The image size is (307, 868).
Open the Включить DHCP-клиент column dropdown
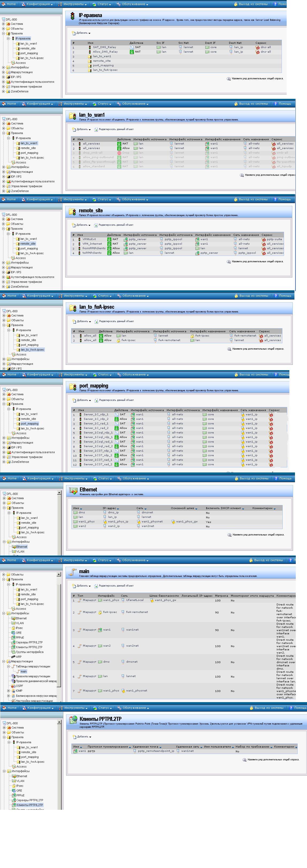coord(244,509)
